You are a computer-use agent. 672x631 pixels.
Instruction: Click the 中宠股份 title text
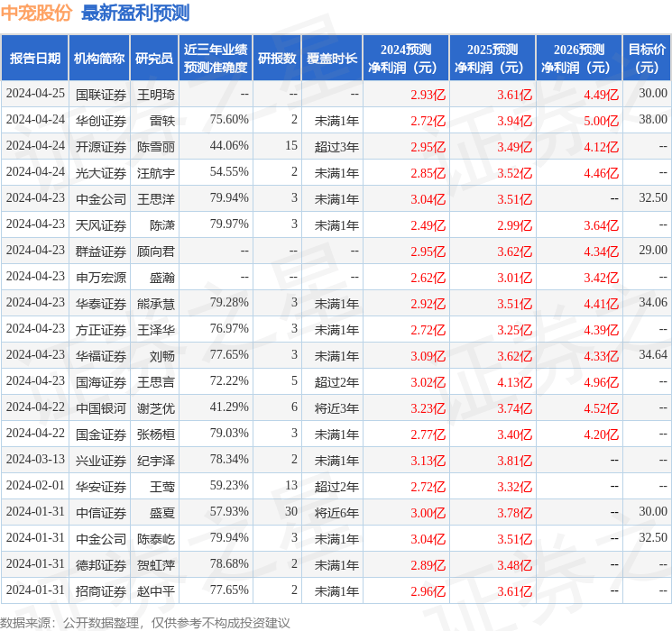(x=36, y=14)
